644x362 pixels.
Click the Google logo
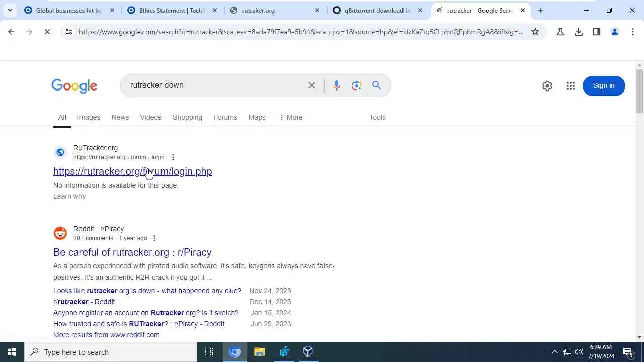pyautogui.click(x=74, y=85)
